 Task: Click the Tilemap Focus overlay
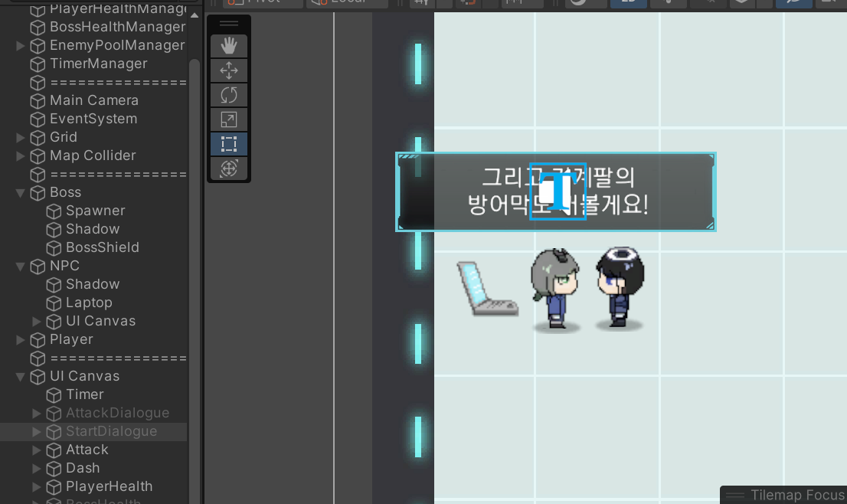tap(783, 495)
